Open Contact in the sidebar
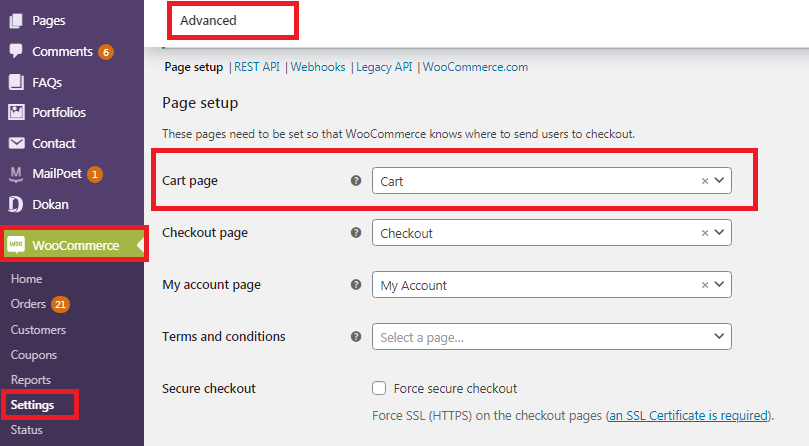Screen dimensions: 809x446 coord(54,144)
